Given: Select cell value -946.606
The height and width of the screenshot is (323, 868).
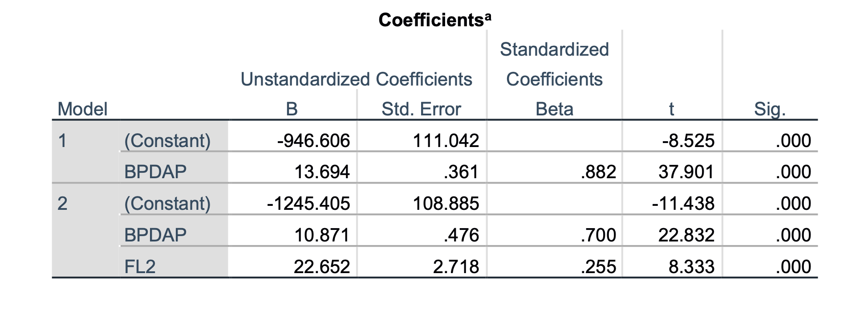Looking at the screenshot, I should coord(313,141).
